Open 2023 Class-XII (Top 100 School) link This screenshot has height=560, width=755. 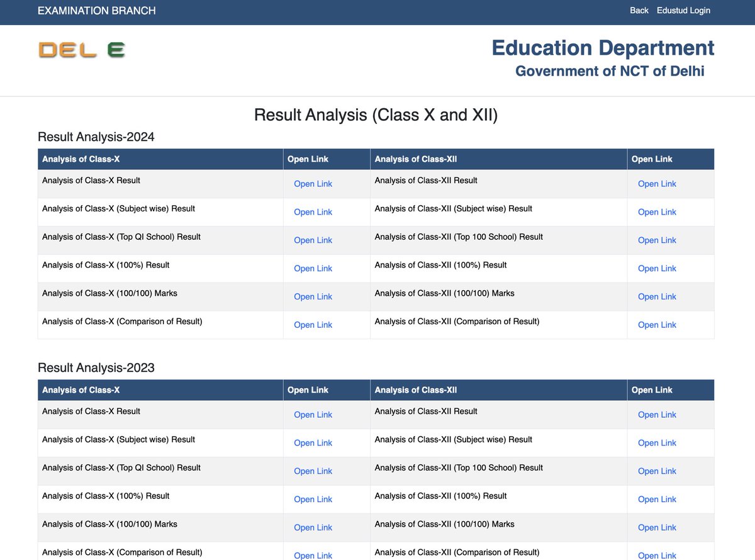point(657,471)
